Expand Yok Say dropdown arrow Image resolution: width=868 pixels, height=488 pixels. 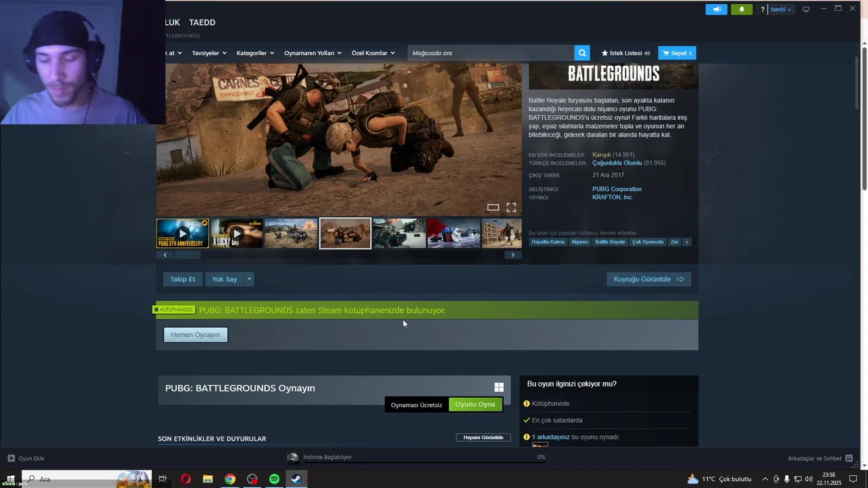(x=249, y=279)
